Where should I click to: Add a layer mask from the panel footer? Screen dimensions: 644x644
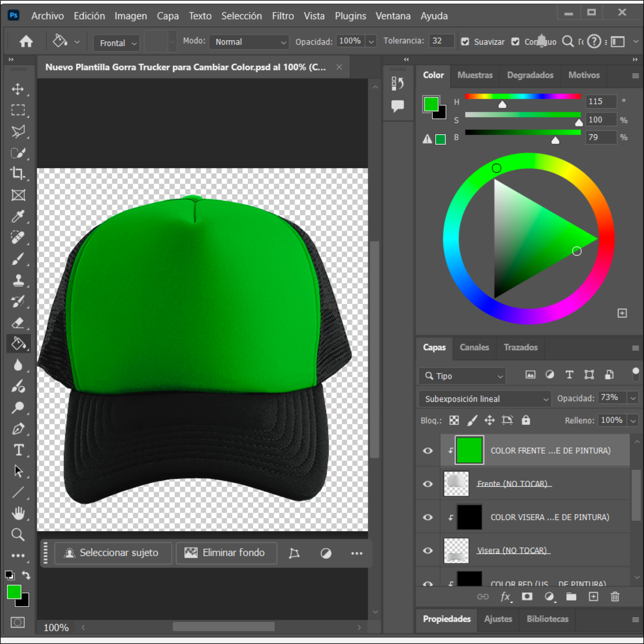pos(527,596)
